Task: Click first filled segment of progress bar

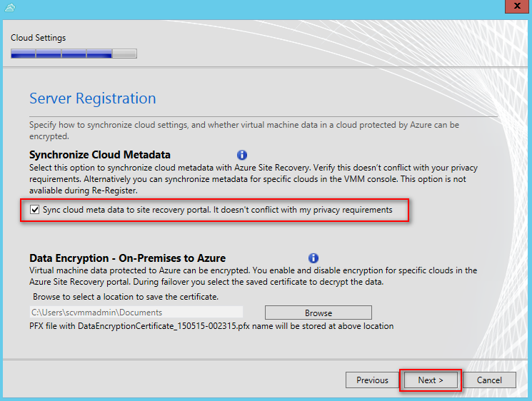Action: tap(23, 54)
